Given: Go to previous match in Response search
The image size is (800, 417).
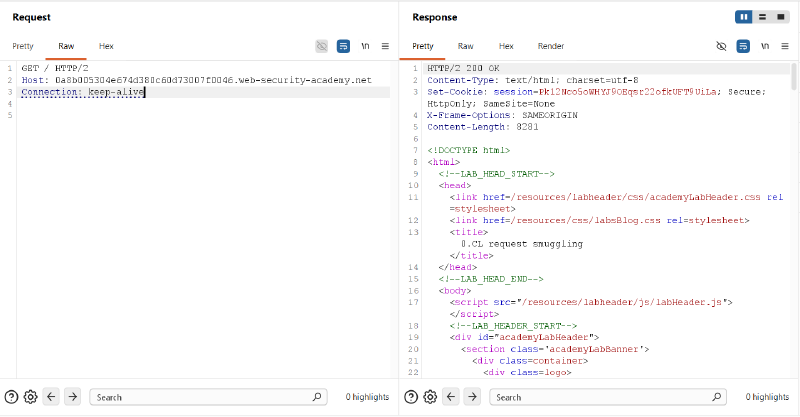Looking at the screenshot, I should click(451, 397).
